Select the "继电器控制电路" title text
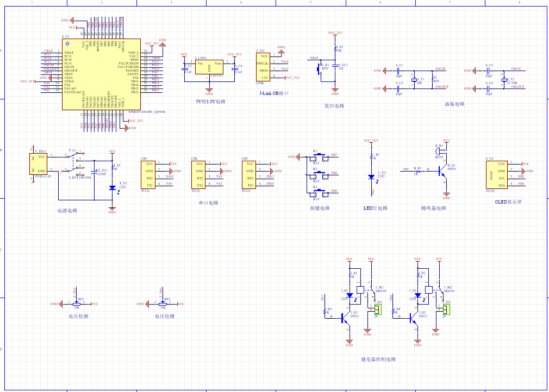Viewport: 549px width, 392px height. tap(378, 359)
